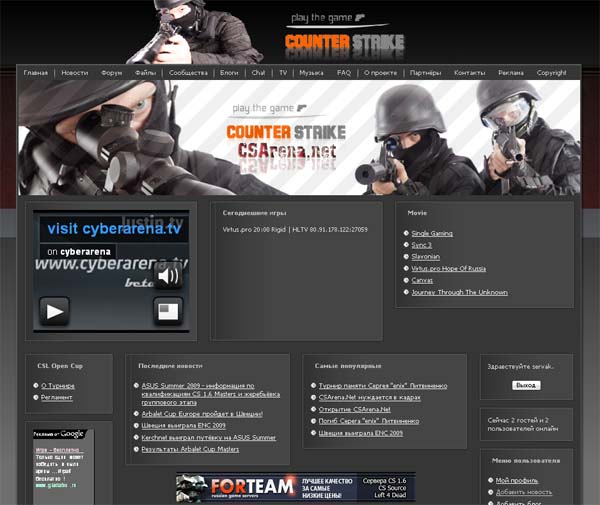This screenshot has height=505, width=600.
Task: Click the fullscreen icon in video player
Action: [168, 313]
